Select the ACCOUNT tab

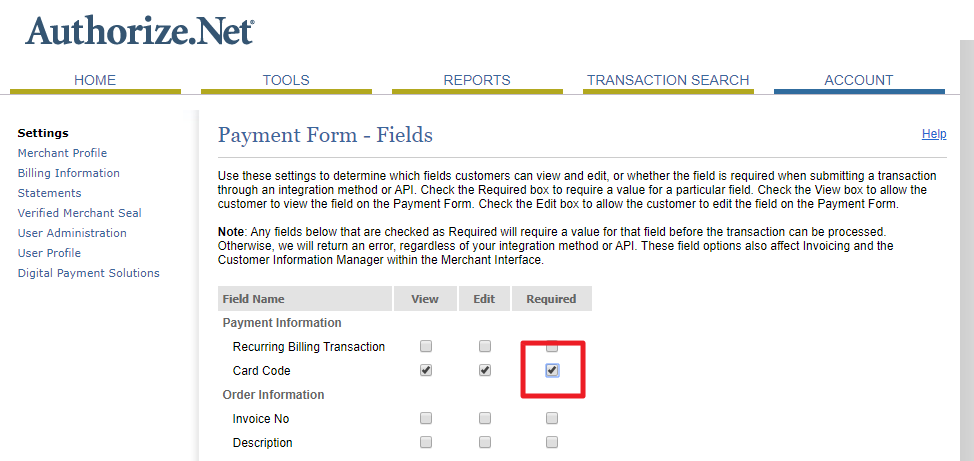(858, 80)
